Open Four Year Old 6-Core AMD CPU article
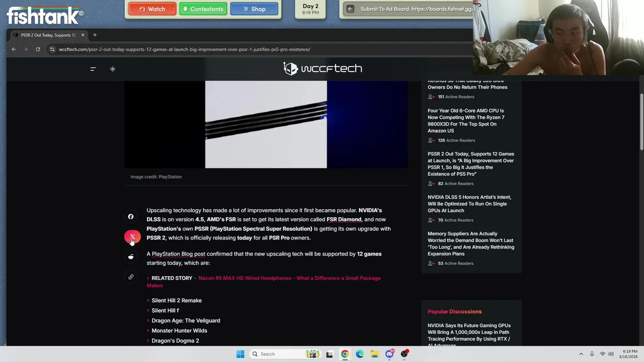 click(466, 121)
